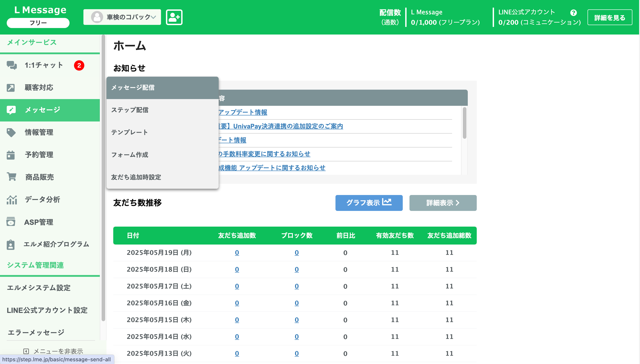The width and height of the screenshot is (640, 364).
Task: Click friend additions 0 for 05月14日
Action: pos(237,336)
